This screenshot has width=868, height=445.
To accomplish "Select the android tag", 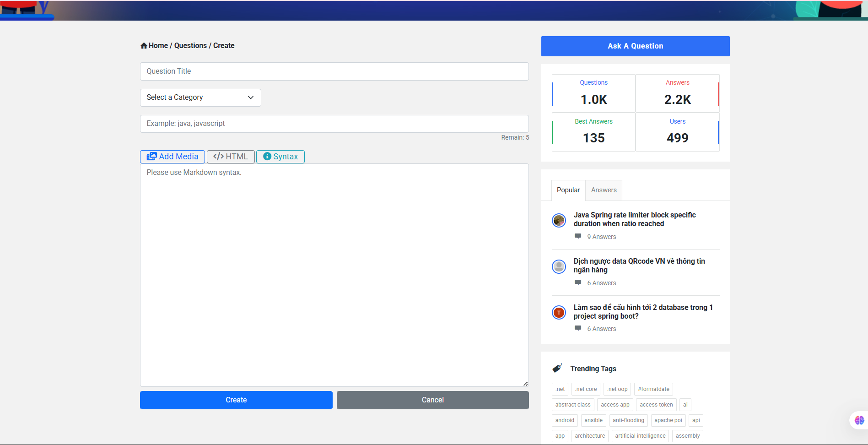I will click(565, 420).
